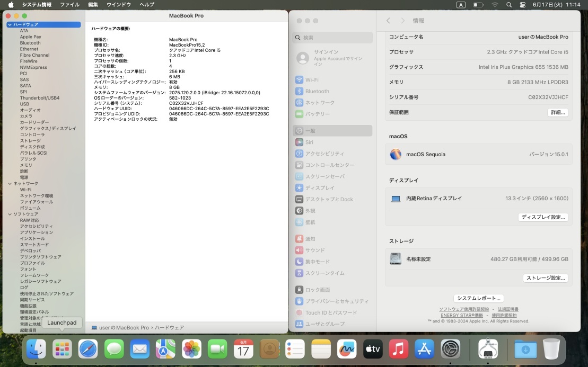The width and height of the screenshot is (588, 367).
Task: Open Control Center from menu bar
Action: coord(523,5)
